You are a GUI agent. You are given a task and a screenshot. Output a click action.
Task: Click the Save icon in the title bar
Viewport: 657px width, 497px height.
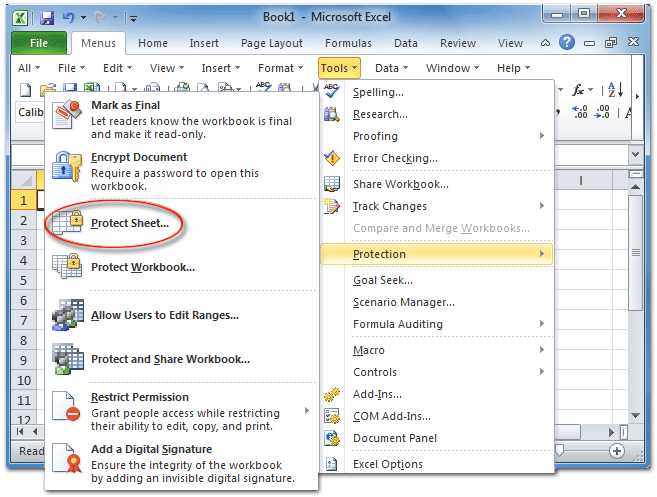tap(47, 18)
